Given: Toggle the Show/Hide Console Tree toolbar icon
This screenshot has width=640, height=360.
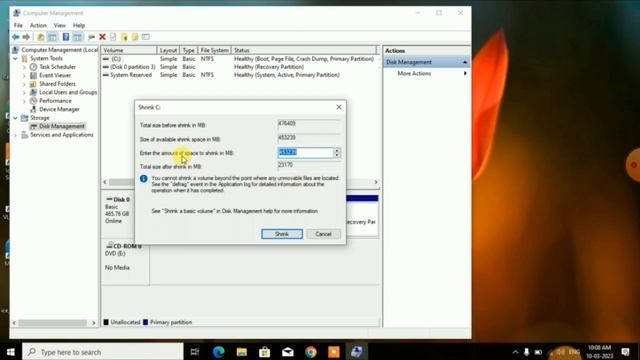Looking at the screenshot, I should (52, 37).
